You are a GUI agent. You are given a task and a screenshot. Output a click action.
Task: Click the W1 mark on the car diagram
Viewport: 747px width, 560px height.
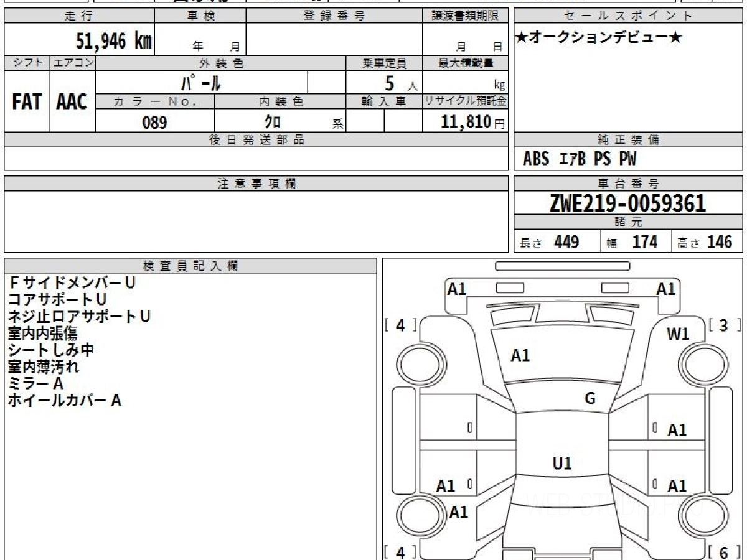pyautogui.click(x=678, y=334)
